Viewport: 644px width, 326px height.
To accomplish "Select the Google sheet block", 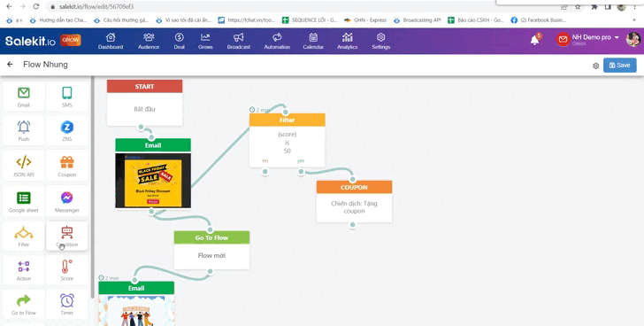I will pos(23,201).
